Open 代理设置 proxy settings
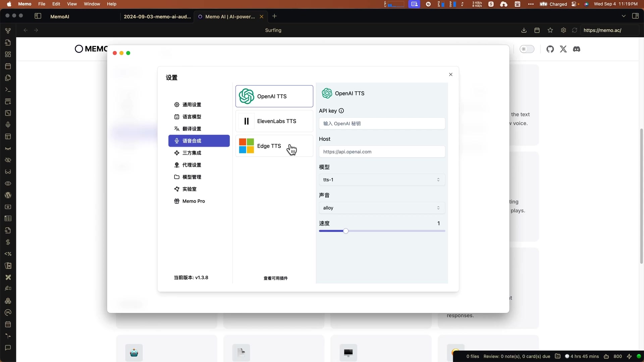 click(199, 165)
